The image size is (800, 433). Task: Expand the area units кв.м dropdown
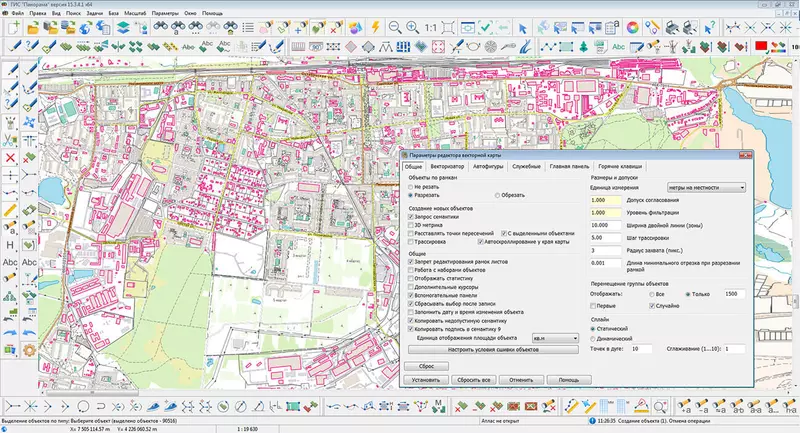(x=556, y=338)
